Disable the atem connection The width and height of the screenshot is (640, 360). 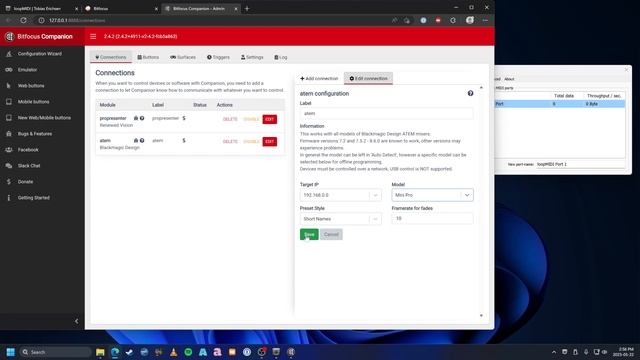pos(251,142)
